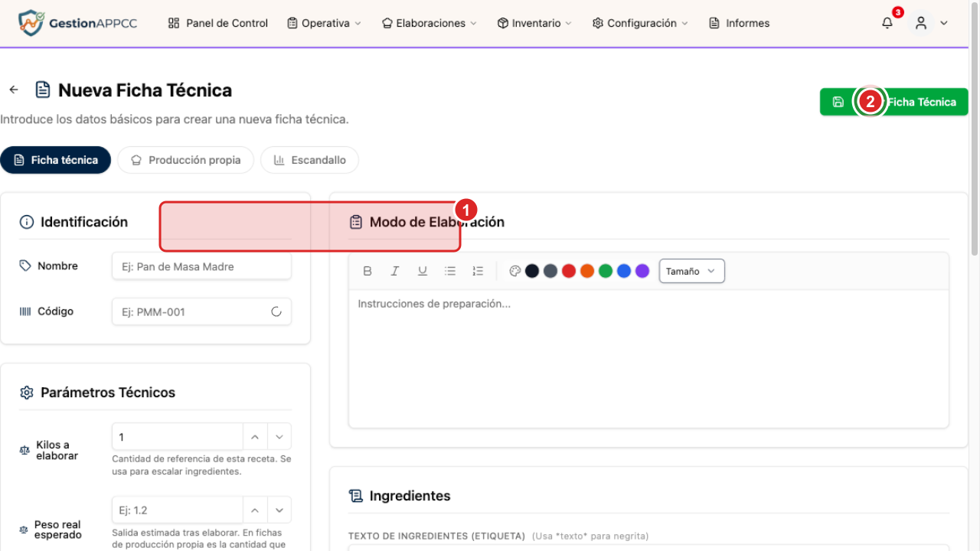Viewport: 980px width, 551px height.
Task: Click the Nombre tag icon
Action: (x=25, y=266)
